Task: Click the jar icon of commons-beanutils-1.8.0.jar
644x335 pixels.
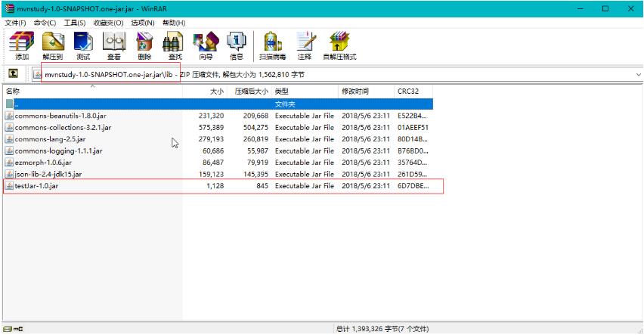Action: click(9, 116)
